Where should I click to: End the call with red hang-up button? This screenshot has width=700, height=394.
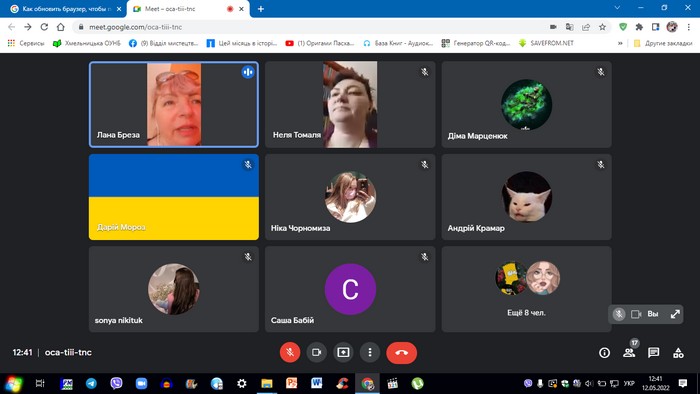point(401,353)
